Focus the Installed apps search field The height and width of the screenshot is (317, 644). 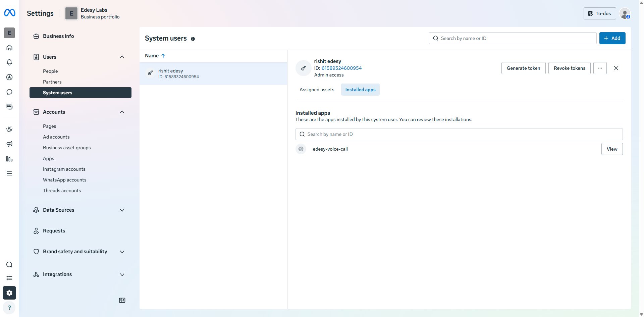click(459, 134)
